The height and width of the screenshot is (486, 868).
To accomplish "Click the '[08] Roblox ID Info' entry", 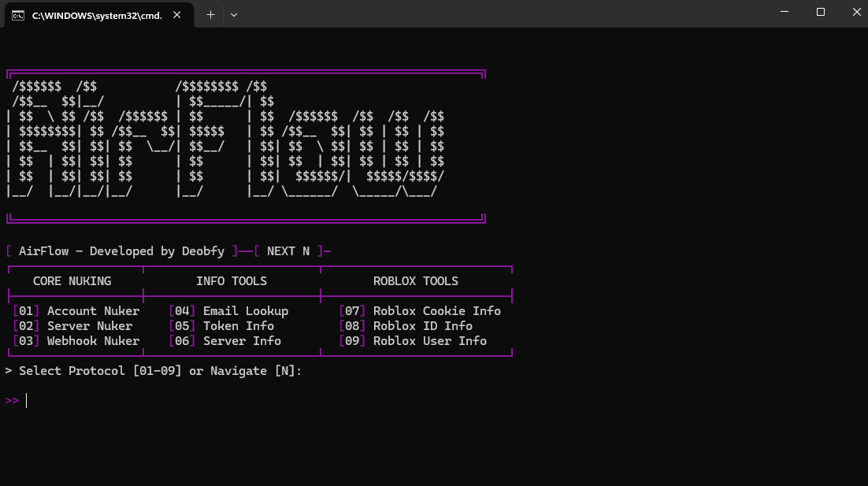I will [406, 326].
